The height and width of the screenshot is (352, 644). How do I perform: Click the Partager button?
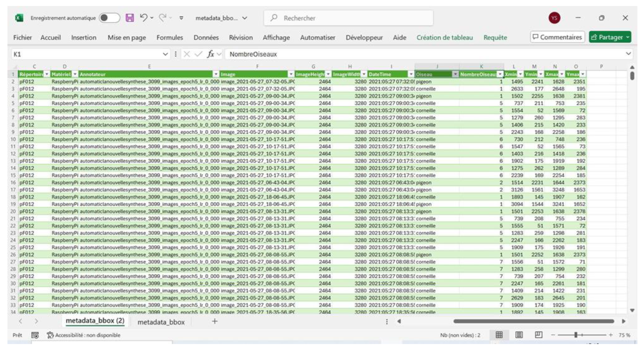click(x=608, y=37)
